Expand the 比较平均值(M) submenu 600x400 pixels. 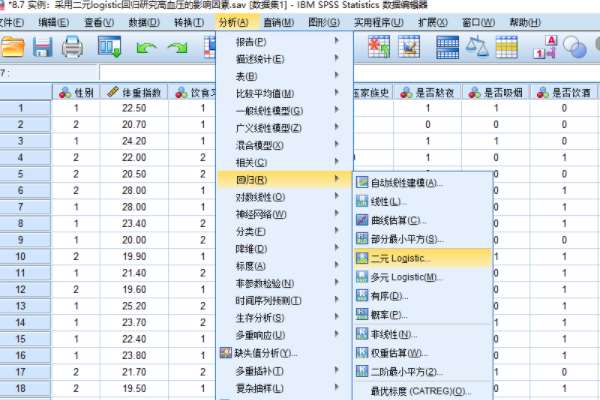[284, 93]
